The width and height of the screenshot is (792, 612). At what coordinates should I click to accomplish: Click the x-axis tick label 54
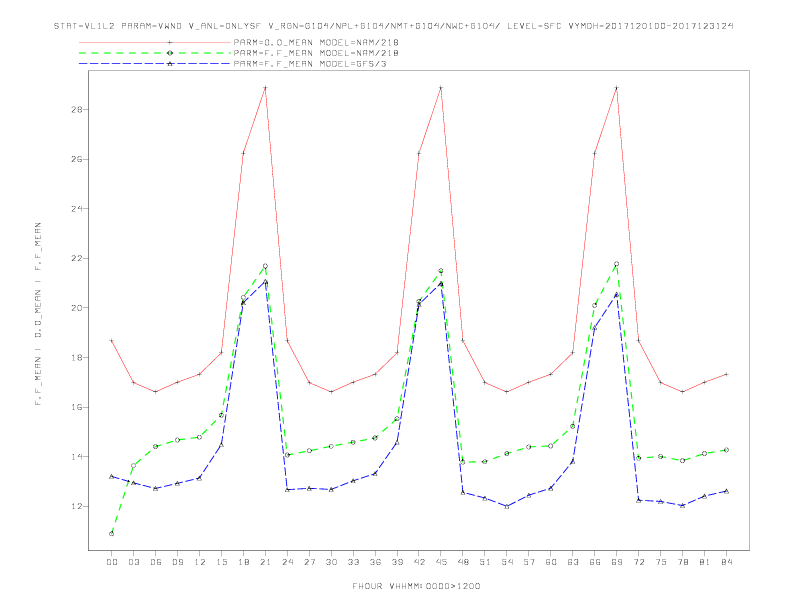pyautogui.click(x=507, y=562)
